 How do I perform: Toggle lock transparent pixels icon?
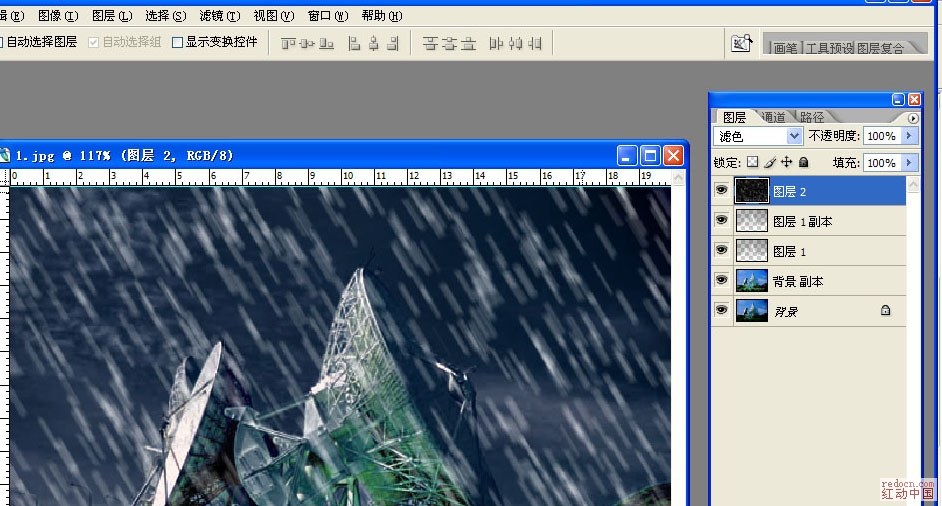point(753,162)
